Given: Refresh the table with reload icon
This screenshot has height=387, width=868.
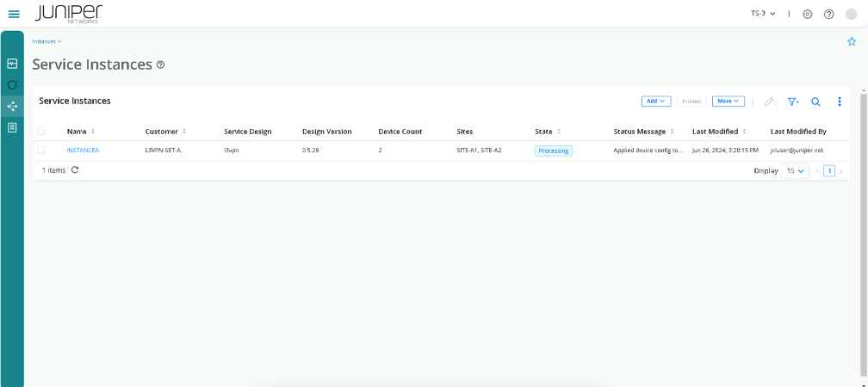Looking at the screenshot, I should click(x=75, y=170).
